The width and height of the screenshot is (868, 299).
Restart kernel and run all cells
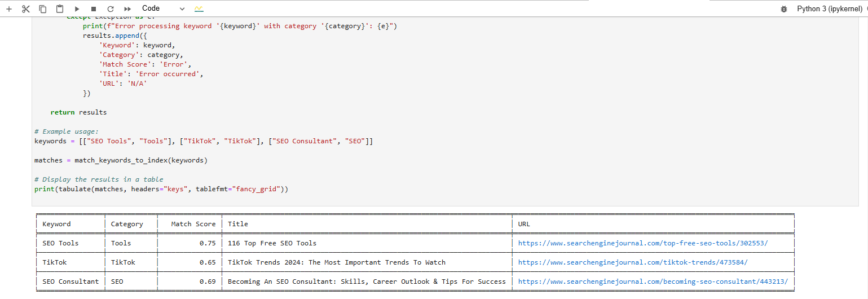(x=127, y=9)
